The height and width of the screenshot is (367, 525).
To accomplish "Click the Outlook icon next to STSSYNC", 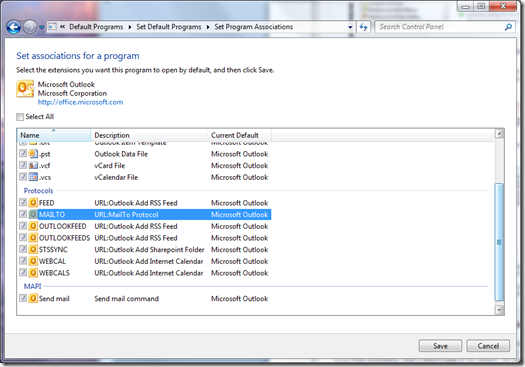I will point(33,249).
